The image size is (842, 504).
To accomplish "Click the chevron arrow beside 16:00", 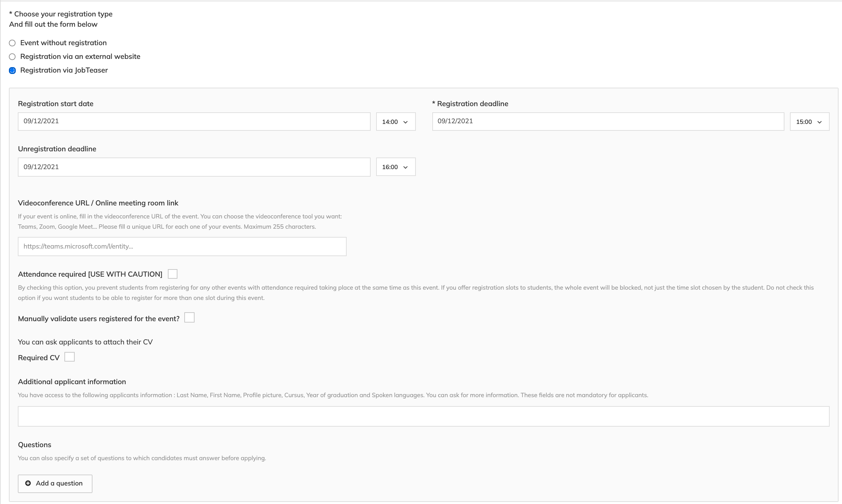I will coord(406,167).
